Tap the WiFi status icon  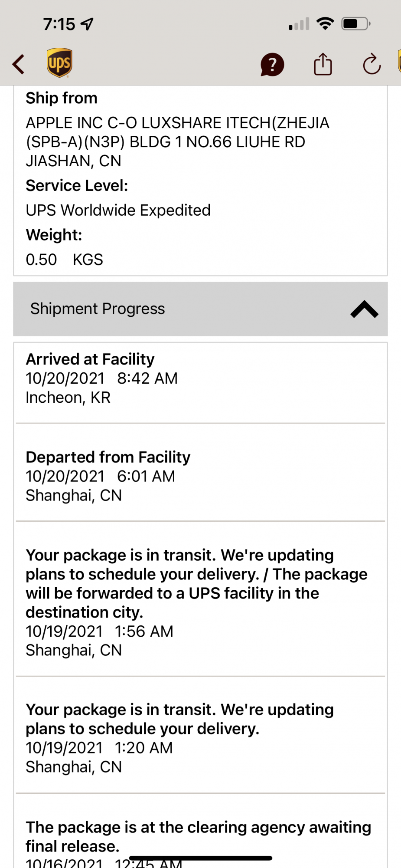click(x=325, y=23)
